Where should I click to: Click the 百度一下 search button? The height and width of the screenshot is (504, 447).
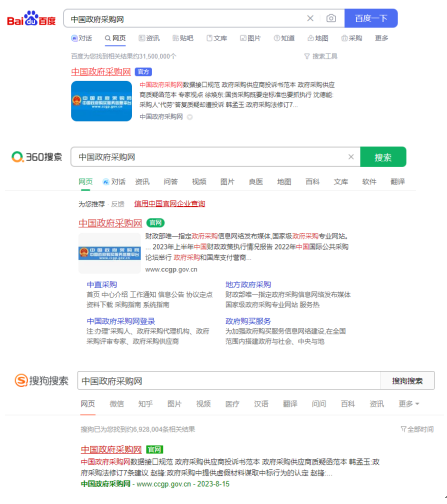tap(371, 18)
